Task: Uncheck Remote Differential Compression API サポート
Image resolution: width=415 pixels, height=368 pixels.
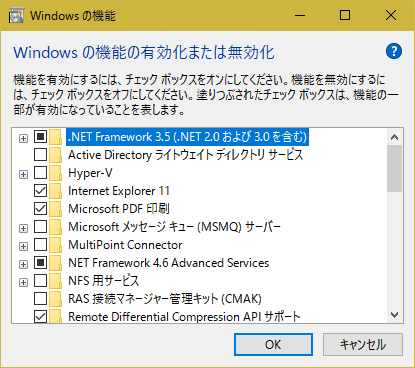Action: tap(40, 316)
